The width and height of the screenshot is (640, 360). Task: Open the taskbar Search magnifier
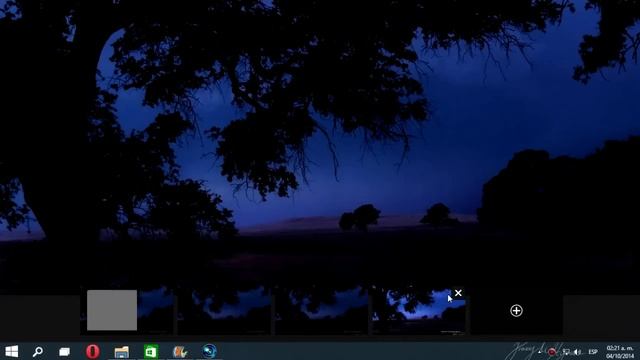tap(38, 351)
